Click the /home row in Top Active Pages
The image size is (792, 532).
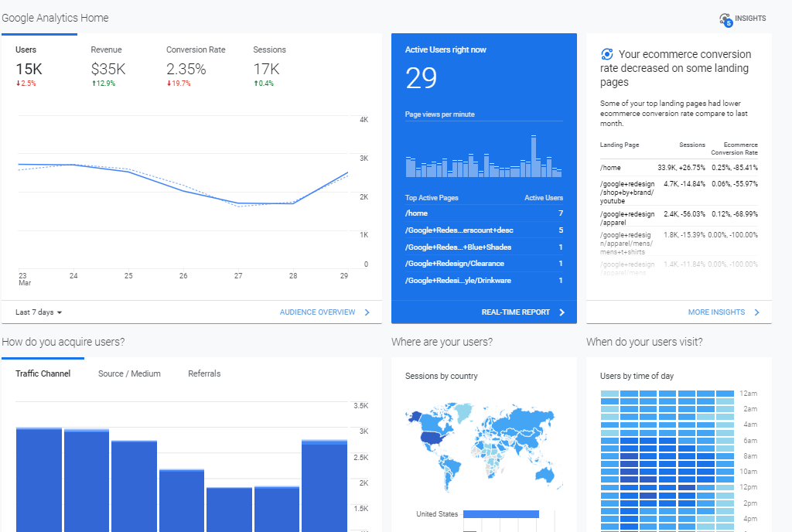pyautogui.click(x=484, y=213)
